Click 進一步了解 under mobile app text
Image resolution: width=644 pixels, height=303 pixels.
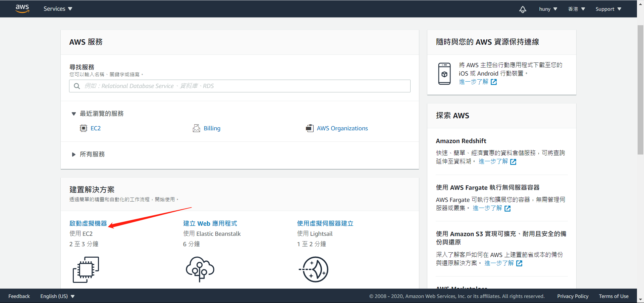474,82
